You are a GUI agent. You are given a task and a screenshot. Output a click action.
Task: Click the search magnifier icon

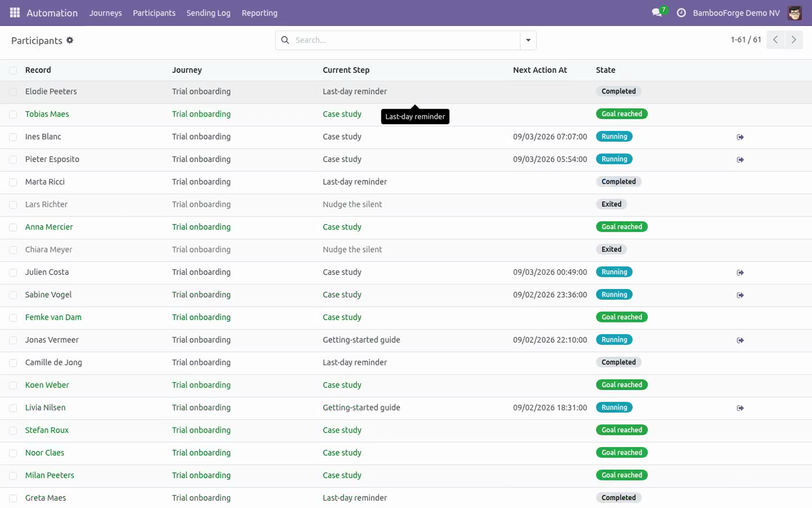[285, 40]
